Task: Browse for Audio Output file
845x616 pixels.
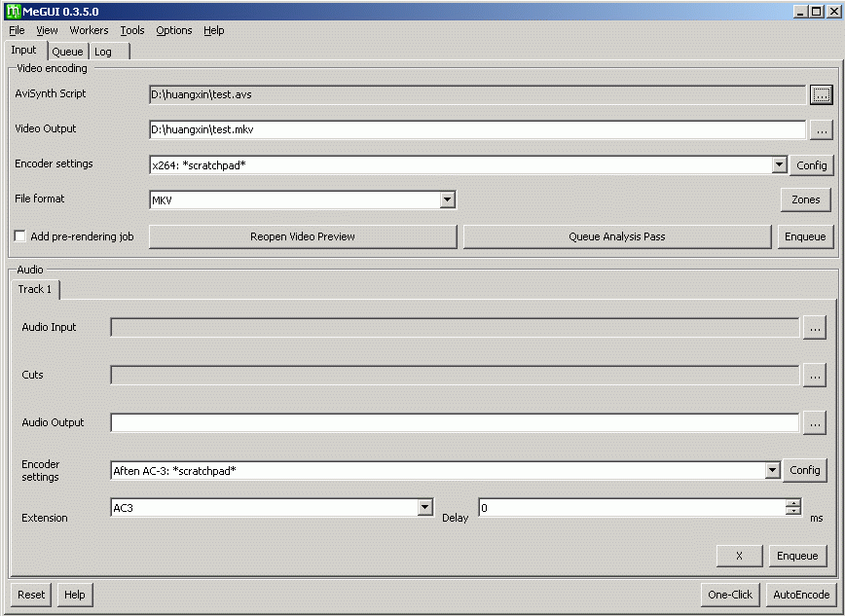Action: 814,422
